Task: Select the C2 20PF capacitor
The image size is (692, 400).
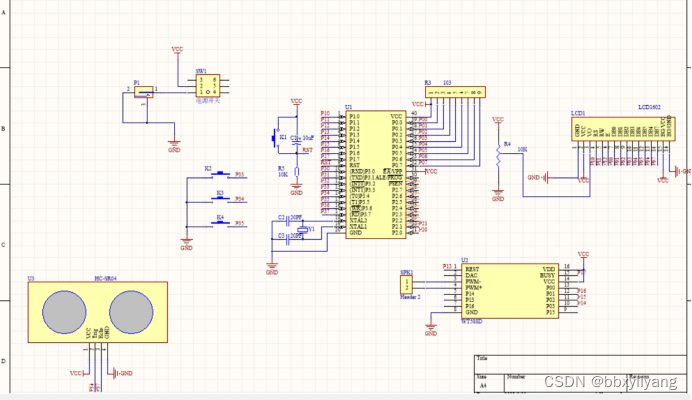Action: pyautogui.click(x=287, y=221)
